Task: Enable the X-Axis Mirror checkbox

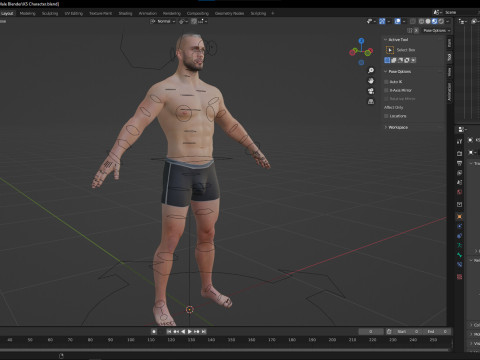Action: (x=386, y=90)
